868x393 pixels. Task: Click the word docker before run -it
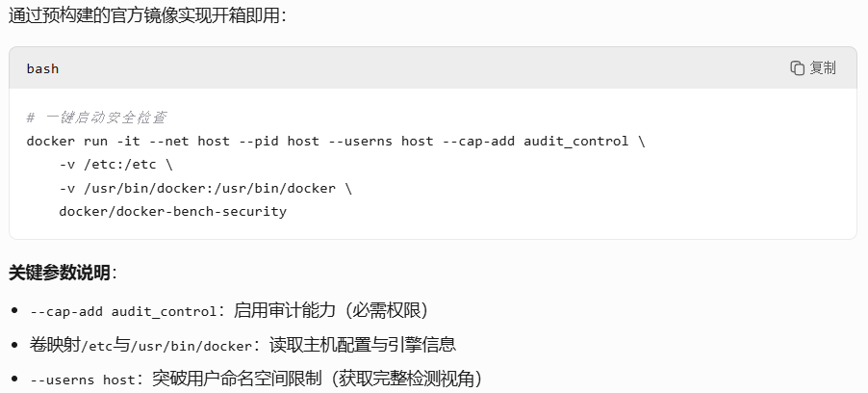[51, 142]
